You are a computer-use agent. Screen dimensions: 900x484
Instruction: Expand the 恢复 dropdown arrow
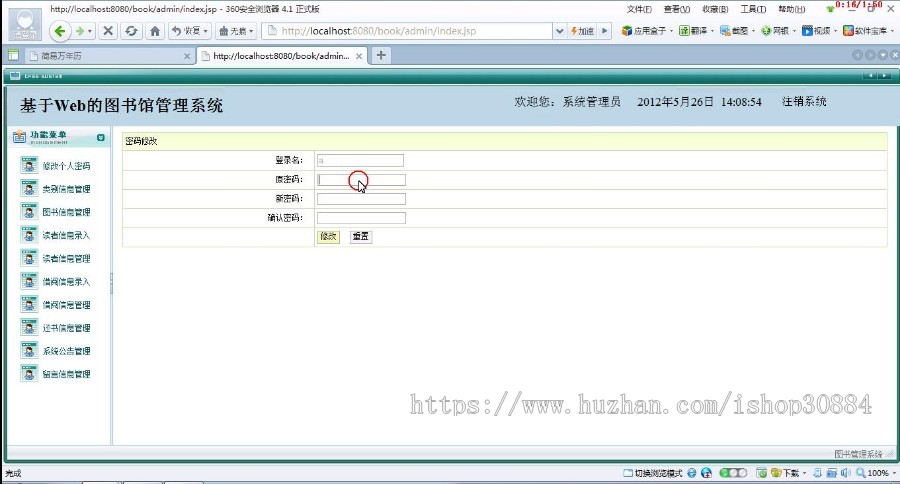[x=205, y=31]
